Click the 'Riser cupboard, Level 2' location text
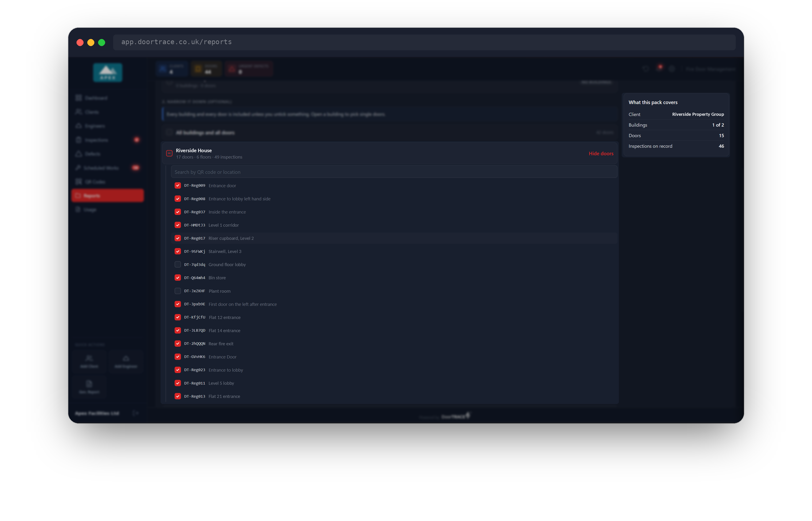Viewport: 812px width, 521px height. 231,238
